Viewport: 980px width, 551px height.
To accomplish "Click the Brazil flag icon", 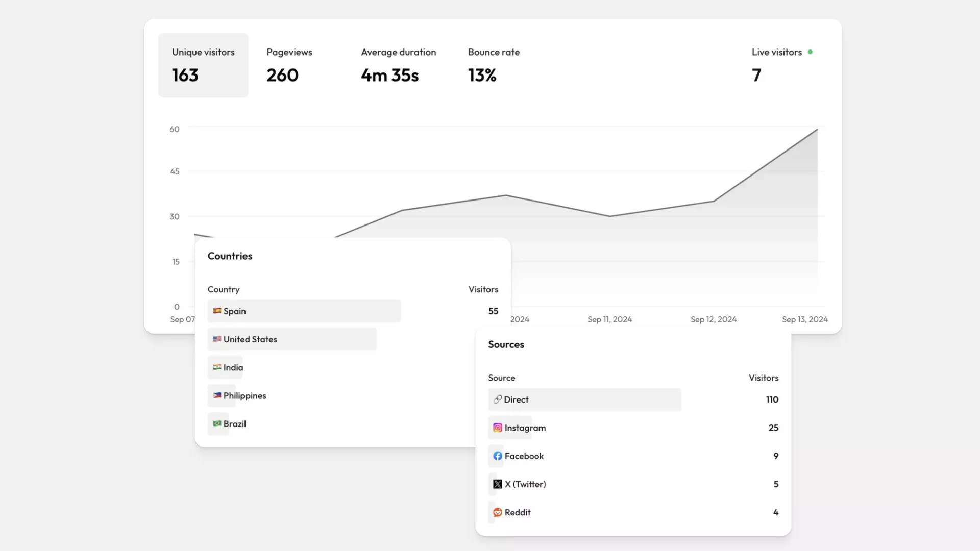I will (x=217, y=423).
